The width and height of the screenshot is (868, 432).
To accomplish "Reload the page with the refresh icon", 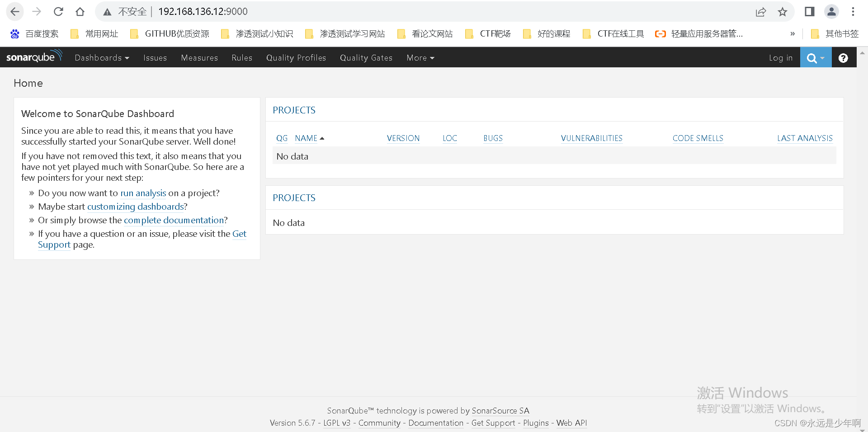I will click(x=58, y=12).
